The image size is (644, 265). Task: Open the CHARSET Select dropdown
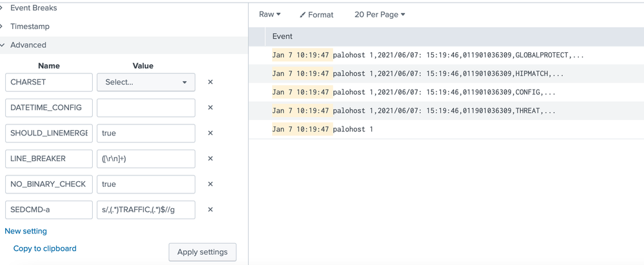[x=146, y=83]
